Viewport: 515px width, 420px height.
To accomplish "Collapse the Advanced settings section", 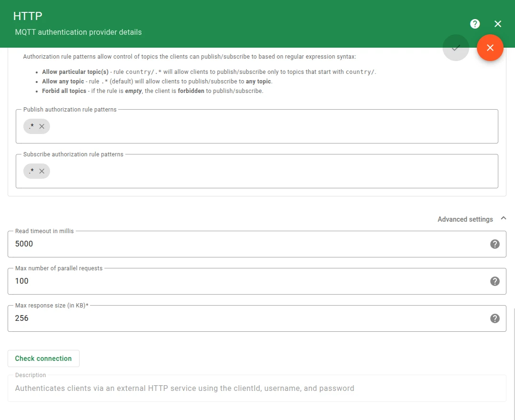I will [x=503, y=218].
